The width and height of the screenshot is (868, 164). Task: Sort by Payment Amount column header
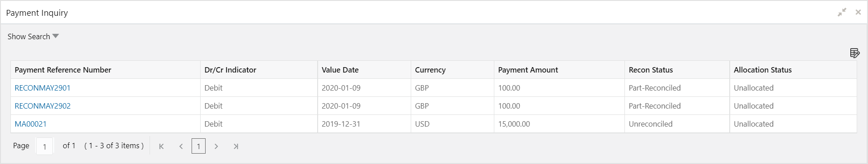pyautogui.click(x=528, y=70)
